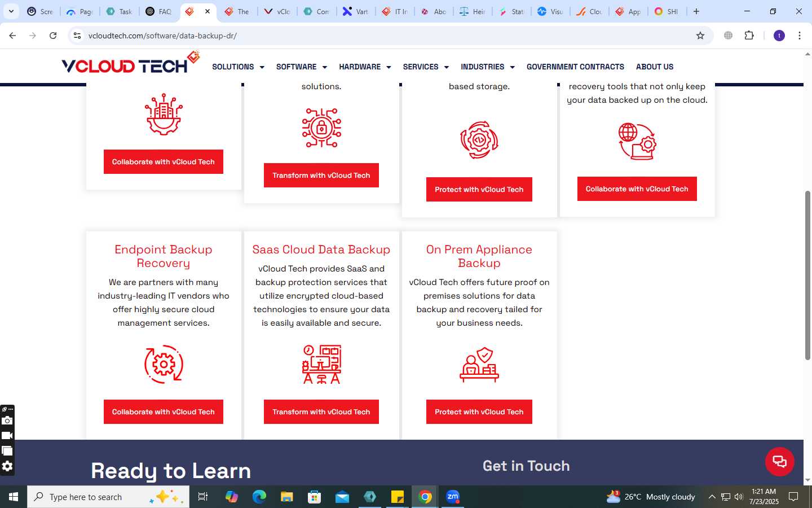Click the city-gear icon above first Collaborate button
812x508 pixels.
(164, 114)
